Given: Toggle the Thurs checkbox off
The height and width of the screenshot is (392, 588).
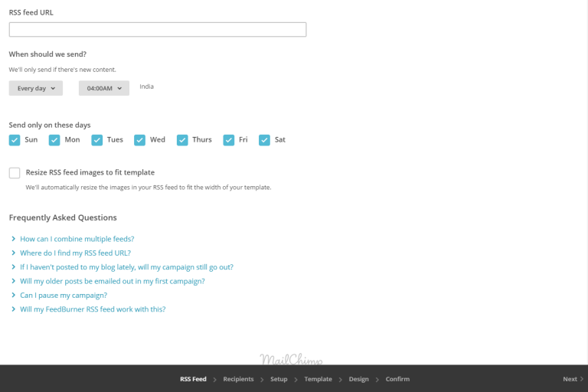Looking at the screenshot, I should pos(182,140).
